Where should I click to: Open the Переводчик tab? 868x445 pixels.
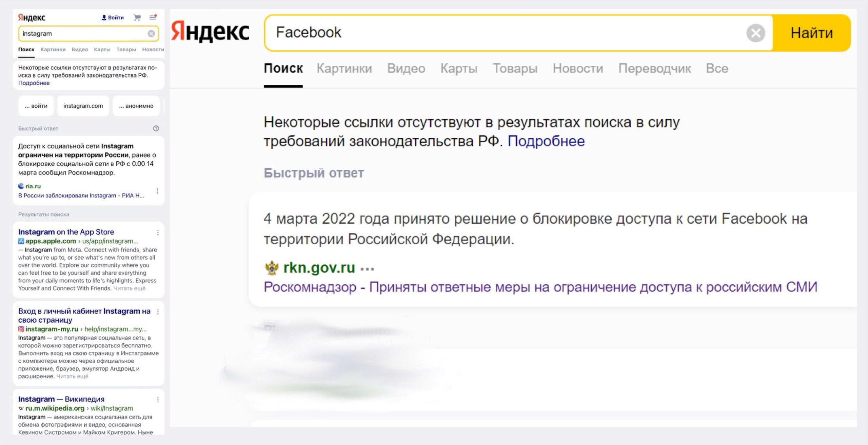click(x=654, y=68)
